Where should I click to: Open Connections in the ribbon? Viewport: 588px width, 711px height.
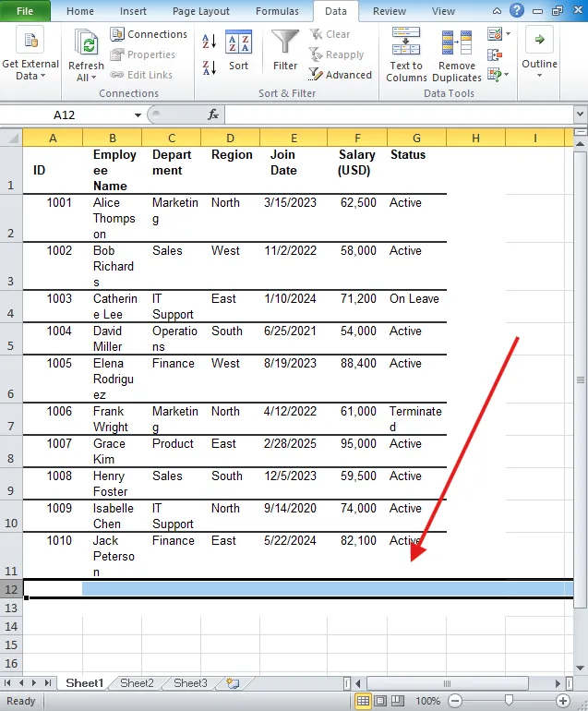[149, 34]
